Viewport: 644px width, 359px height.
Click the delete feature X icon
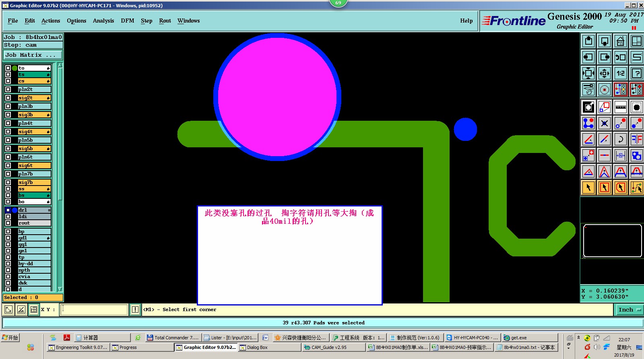click(x=605, y=123)
